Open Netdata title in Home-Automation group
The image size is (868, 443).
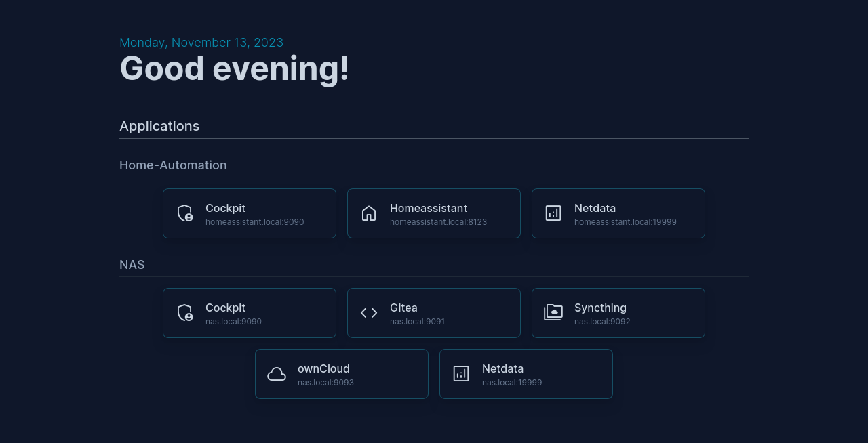[x=595, y=208]
